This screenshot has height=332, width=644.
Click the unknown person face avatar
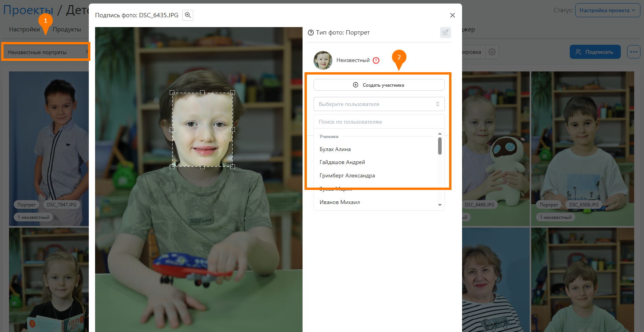tap(323, 60)
